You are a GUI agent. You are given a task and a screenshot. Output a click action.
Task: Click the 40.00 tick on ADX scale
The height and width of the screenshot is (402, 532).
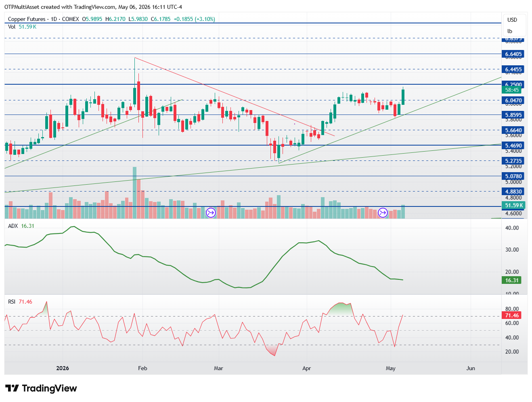pyautogui.click(x=512, y=228)
